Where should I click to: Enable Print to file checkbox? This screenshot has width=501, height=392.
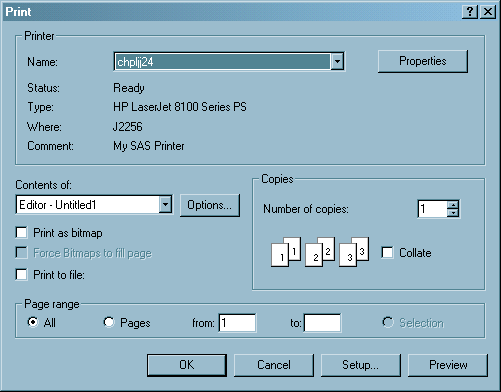(21, 275)
